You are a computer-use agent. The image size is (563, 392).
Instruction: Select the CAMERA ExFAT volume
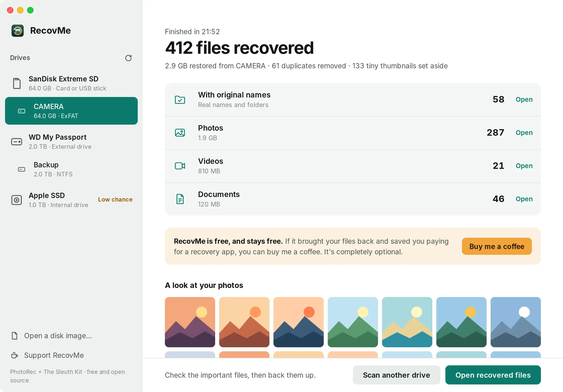(71, 111)
